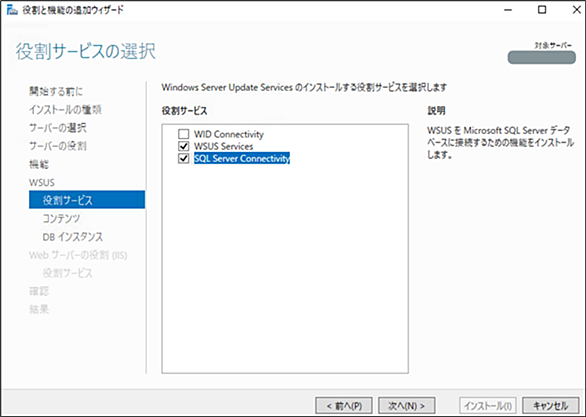The height and width of the screenshot is (417, 586).
Task: Go to サーバーの選択 step
Action: point(58,128)
